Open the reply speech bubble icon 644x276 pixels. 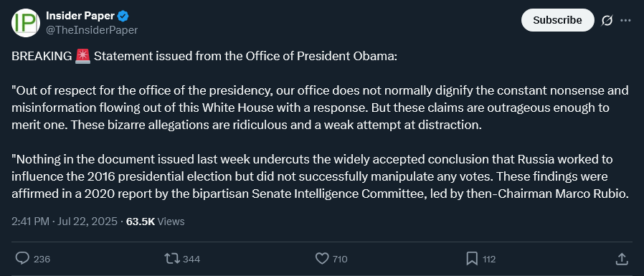click(22, 258)
